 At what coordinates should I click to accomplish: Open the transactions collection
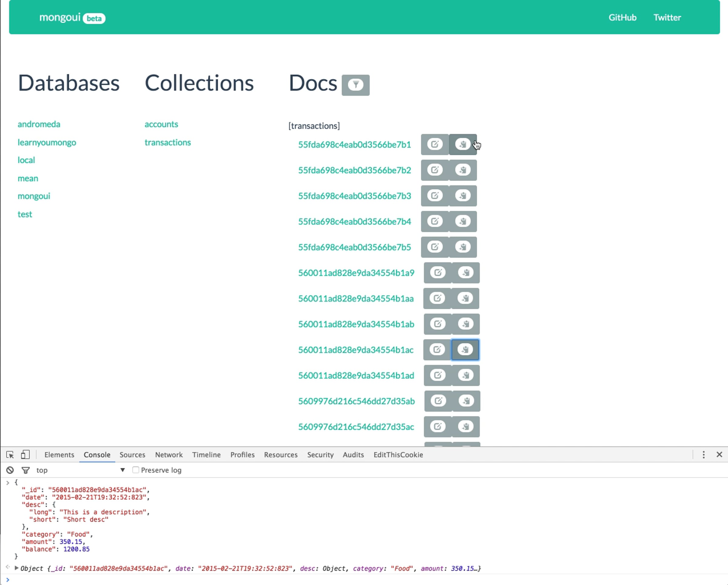168,142
